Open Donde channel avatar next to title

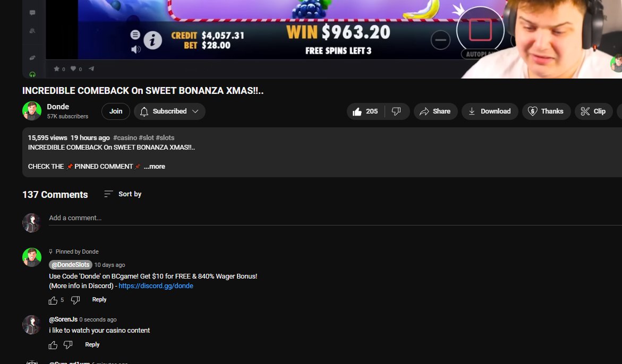click(x=32, y=111)
